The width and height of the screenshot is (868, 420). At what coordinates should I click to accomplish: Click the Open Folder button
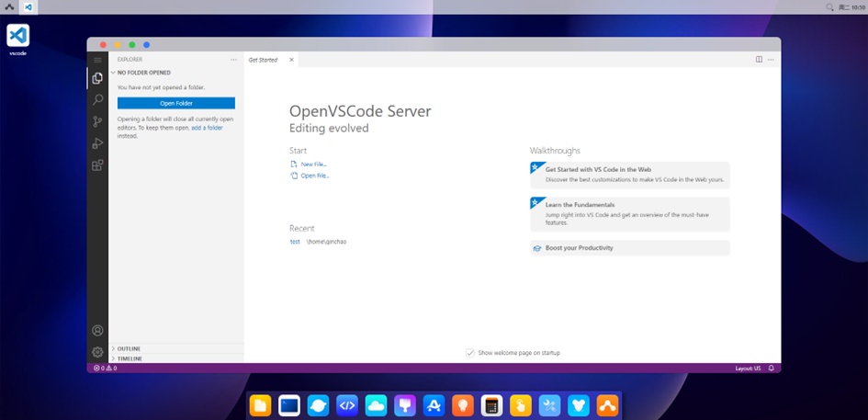pos(176,103)
